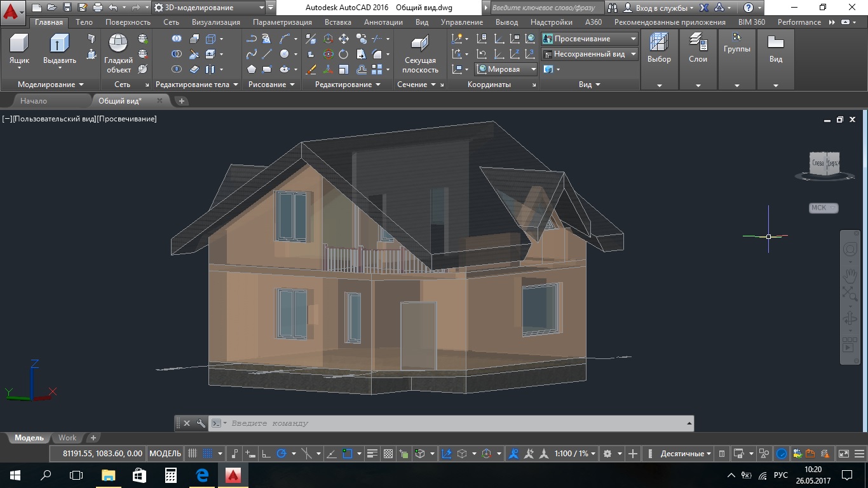Add a new drawing tab with plus button
The height and width of the screenshot is (488, 868).
(181, 100)
